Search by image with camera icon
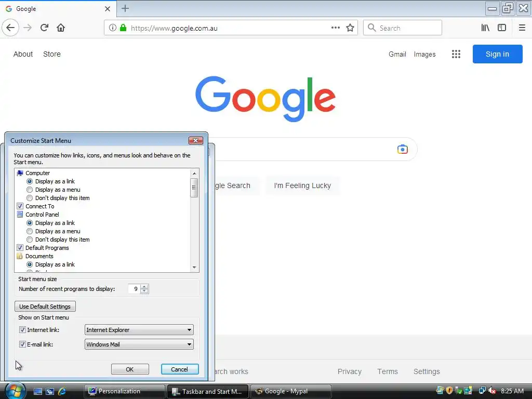 pos(403,149)
